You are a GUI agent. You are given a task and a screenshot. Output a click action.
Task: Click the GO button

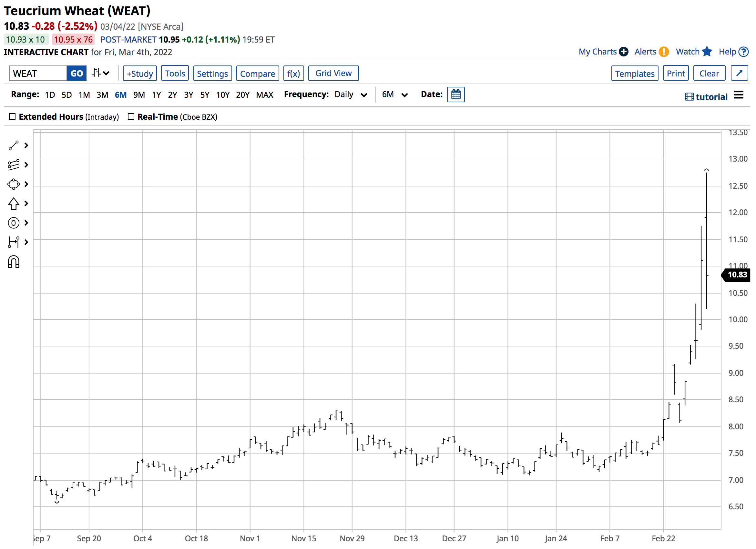coord(77,73)
